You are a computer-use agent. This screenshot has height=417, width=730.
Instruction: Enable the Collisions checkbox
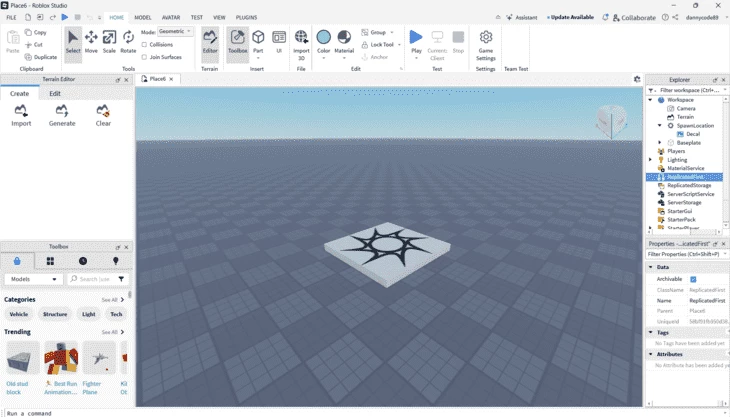(x=144, y=45)
